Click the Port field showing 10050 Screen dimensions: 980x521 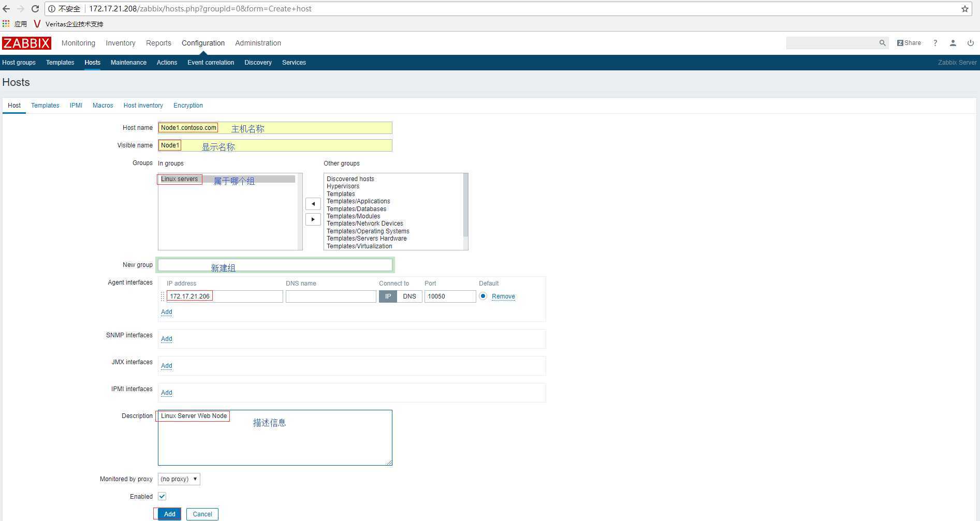pyautogui.click(x=450, y=296)
